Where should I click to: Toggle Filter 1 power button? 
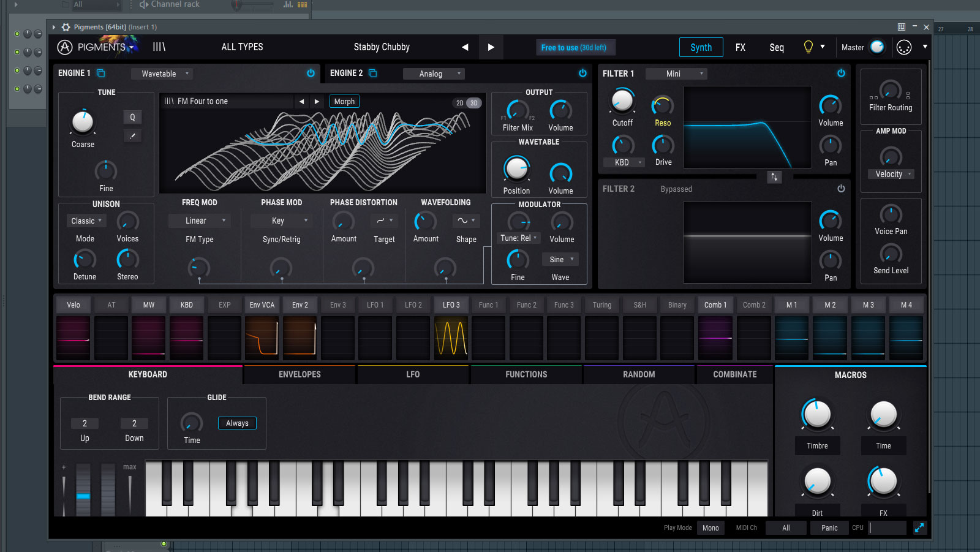click(x=841, y=73)
